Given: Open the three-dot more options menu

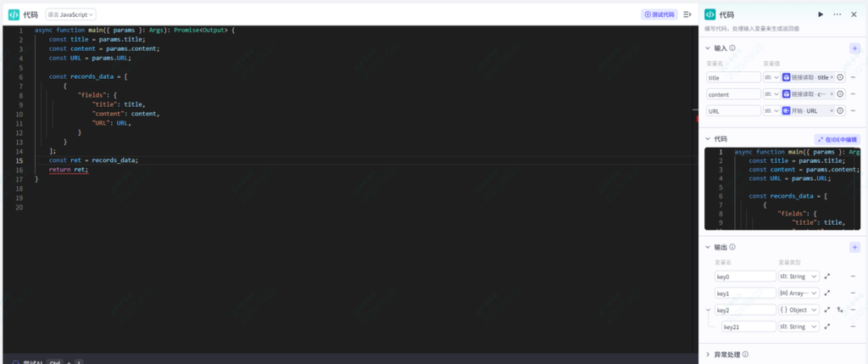Looking at the screenshot, I should pyautogui.click(x=837, y=14).
